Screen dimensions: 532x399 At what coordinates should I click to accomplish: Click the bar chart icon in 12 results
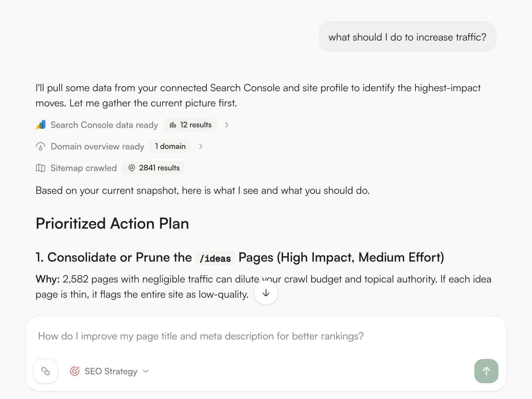[173, 125]
